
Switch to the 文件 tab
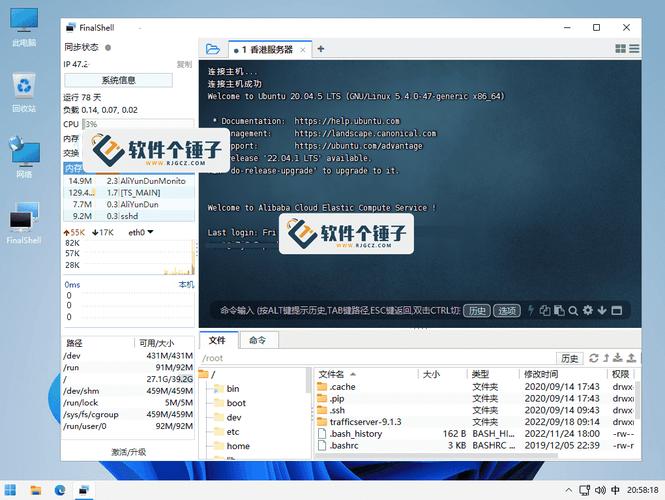pos(218,340)
